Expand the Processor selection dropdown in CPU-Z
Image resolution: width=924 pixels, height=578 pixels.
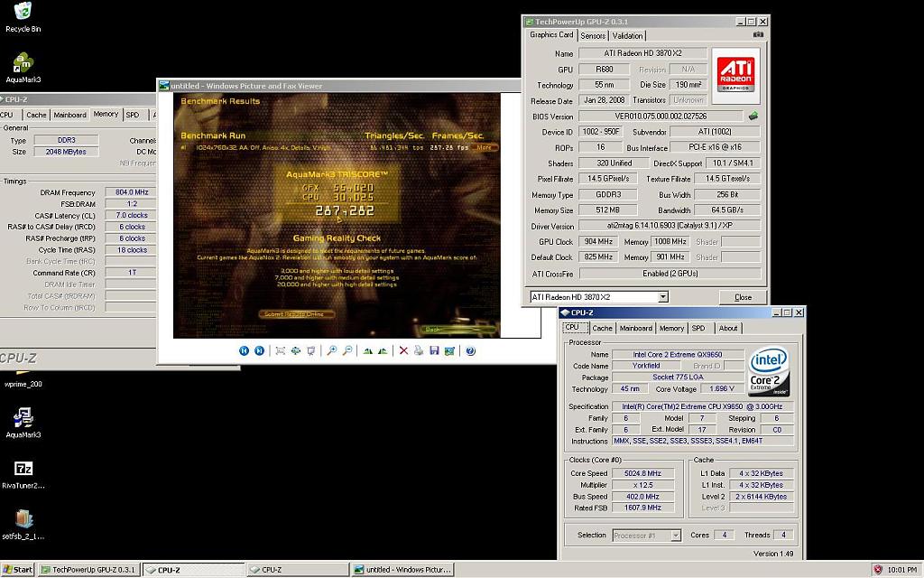click(x=674, y=536)
